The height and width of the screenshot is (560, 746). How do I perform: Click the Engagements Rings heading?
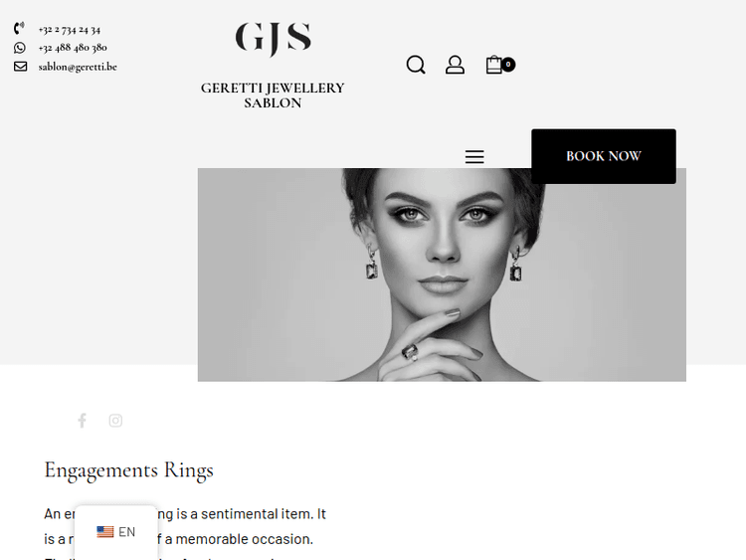pyautogui.click(x=129, y=470)
